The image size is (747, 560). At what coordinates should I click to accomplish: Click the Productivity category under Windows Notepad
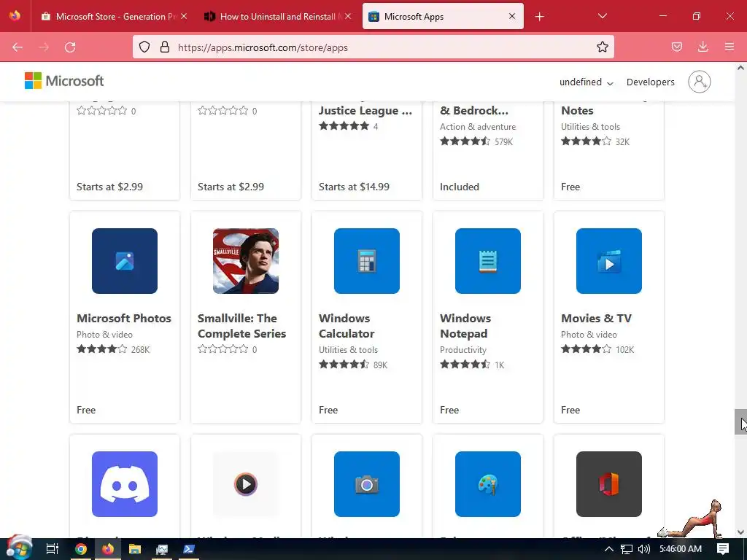pos(463,349)
